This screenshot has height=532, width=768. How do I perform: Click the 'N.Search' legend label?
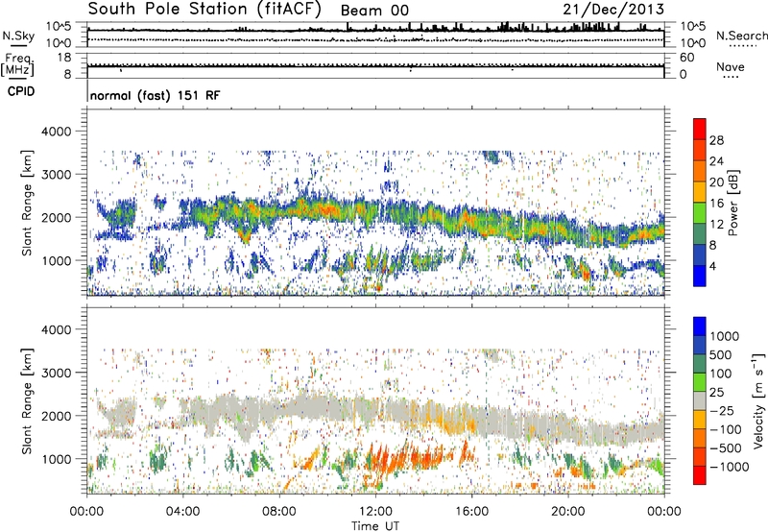741,36
